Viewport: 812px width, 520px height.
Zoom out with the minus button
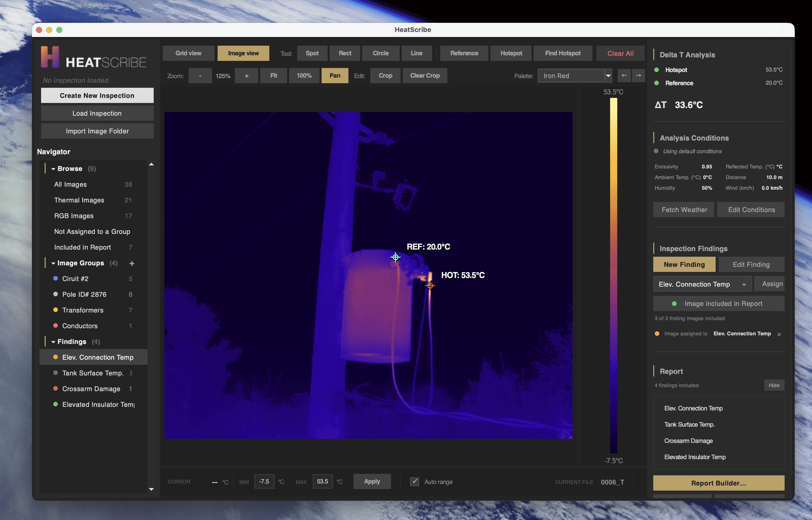(200, 76)
